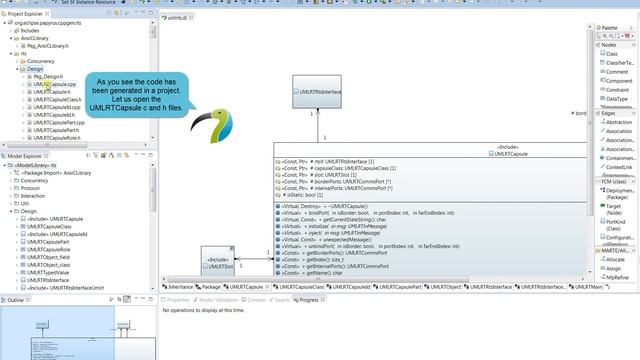This screenshot has width=640, height=360.
Task: Select the Class node tool in Palette
Action: click(x=611, y=54)
